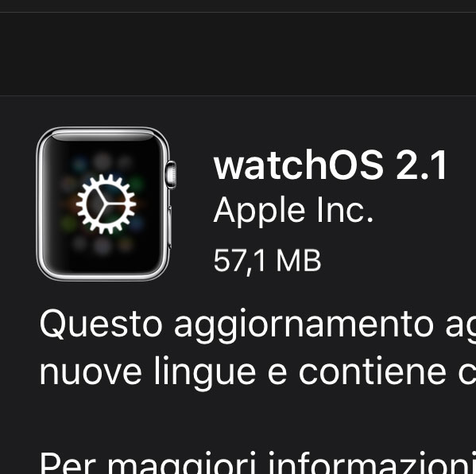The image size is (476, 474).
Task: Click the word Questo in description
Action: pyautogui.click(x=101, y=324)
